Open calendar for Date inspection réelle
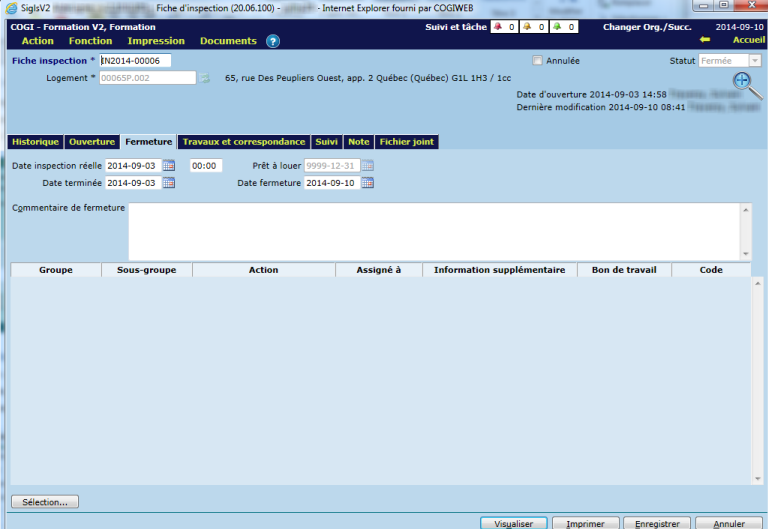 [x=168, y=166]
